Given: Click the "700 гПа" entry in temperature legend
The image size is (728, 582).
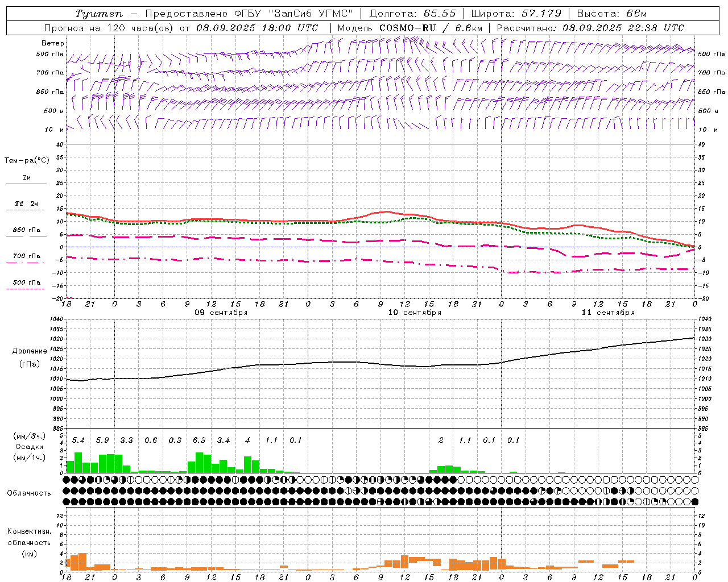Looking at the screenshot, I should coord(27,256).
